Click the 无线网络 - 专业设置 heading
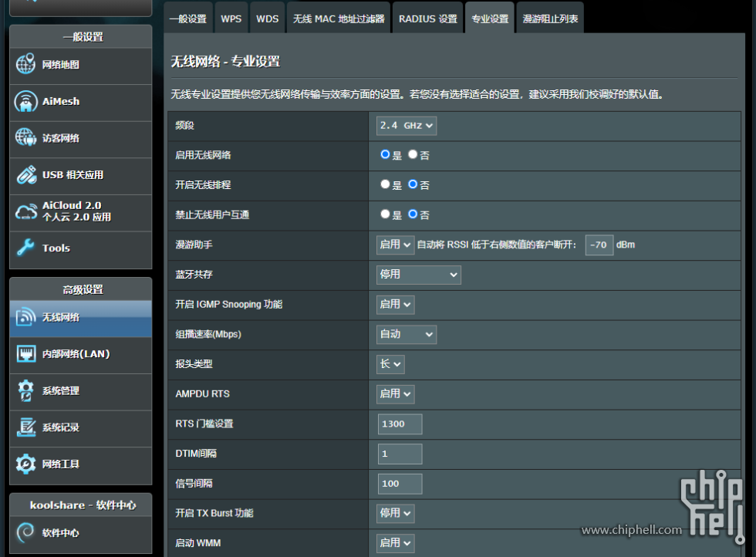 click(x=225, y=62)
